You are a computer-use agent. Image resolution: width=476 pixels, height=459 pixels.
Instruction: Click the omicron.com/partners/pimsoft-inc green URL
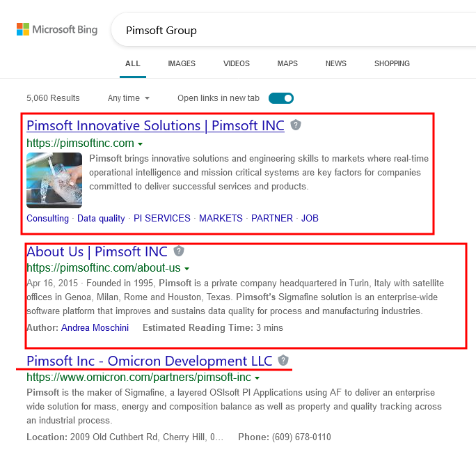[x=138, y=378]
